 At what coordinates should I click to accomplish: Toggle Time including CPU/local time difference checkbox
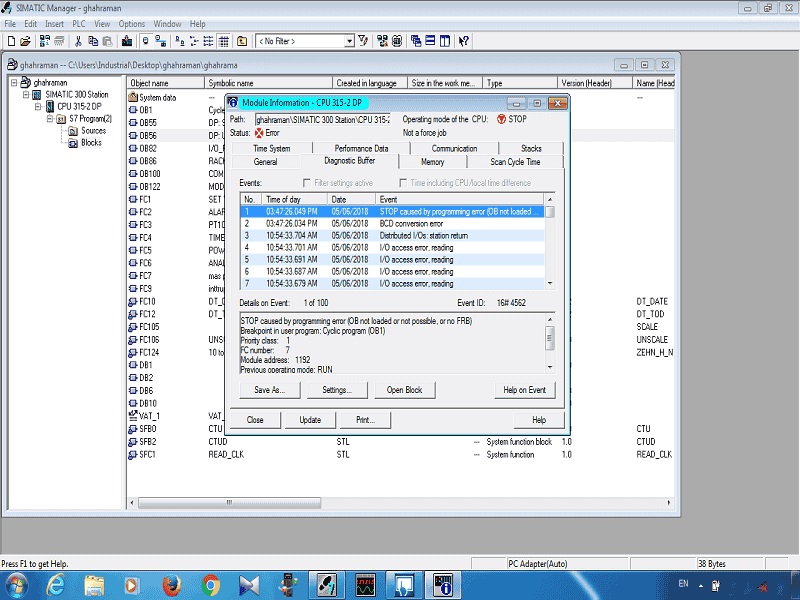[403, 183]
